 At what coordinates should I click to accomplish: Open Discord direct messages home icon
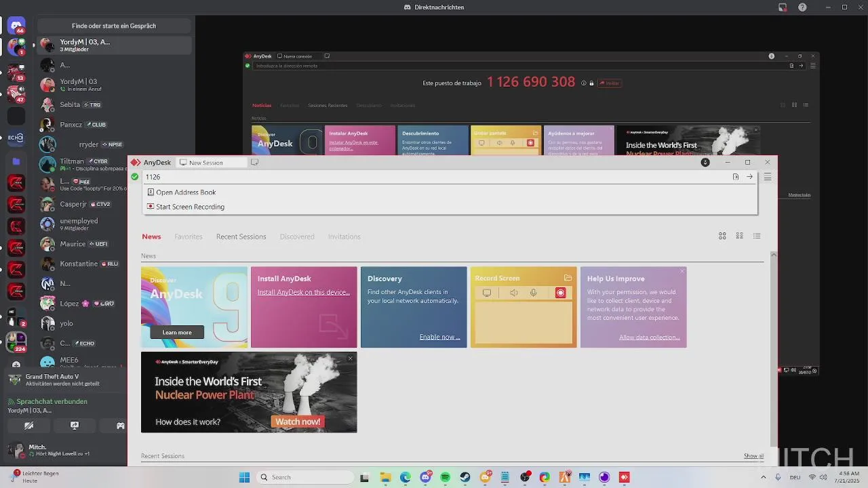(16, 26)
